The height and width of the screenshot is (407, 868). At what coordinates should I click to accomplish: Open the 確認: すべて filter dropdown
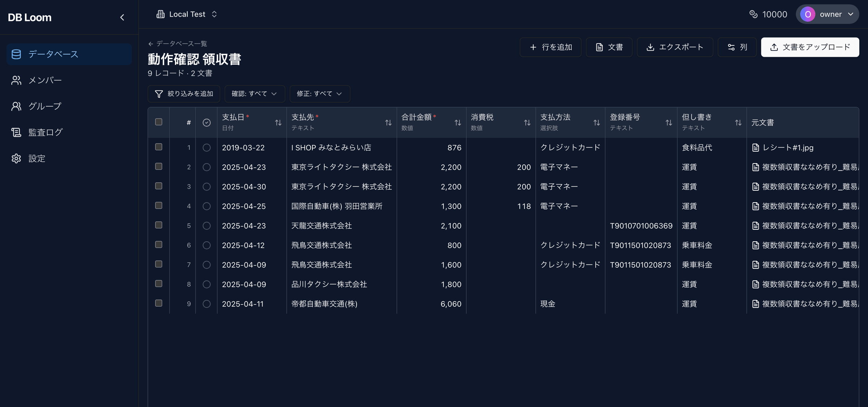point(255,94)
